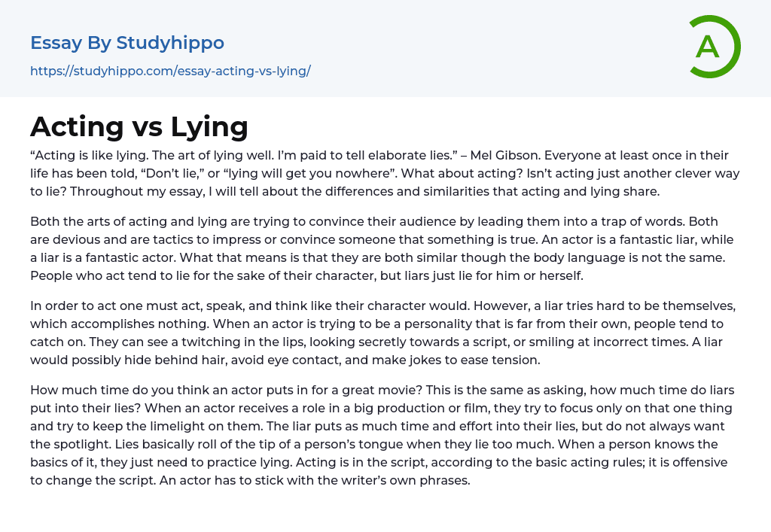Click the phrase 'make jokes to ease tension'

pos(461,360)
